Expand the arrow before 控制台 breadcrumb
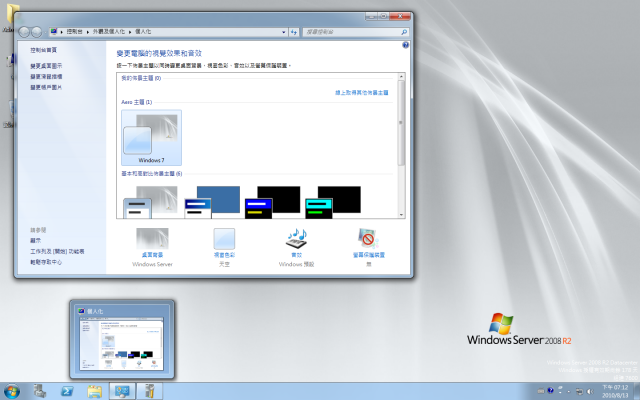The width and height of the screenshot is (640, 400). [62, 32]
